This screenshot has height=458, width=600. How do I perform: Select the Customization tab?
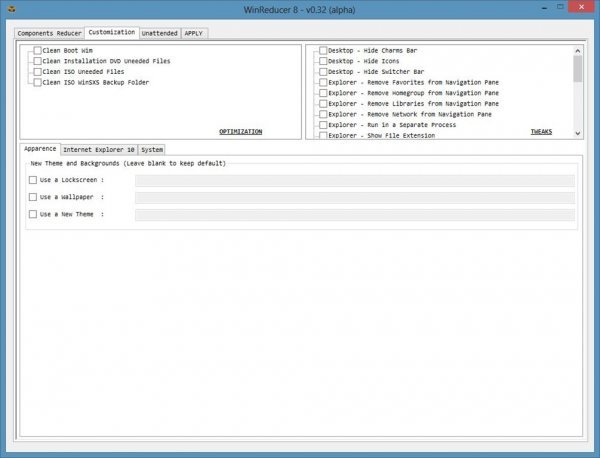[112, 32]
